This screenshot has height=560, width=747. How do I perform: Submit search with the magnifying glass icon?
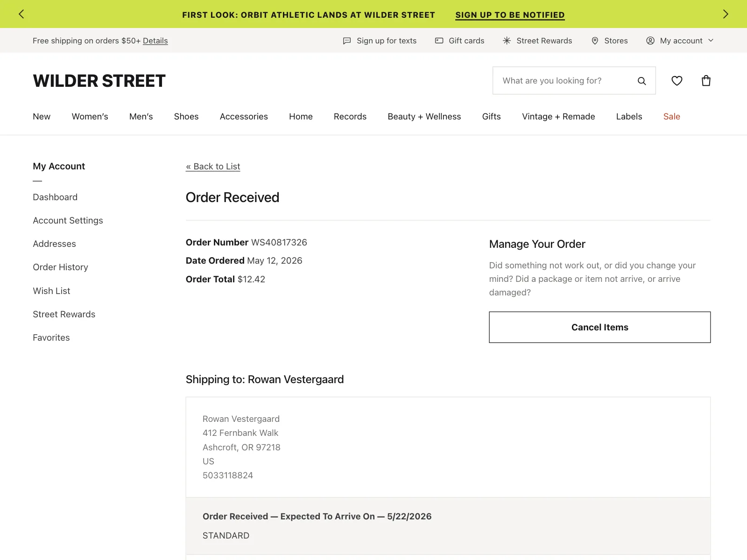click(x=642, y=81)
